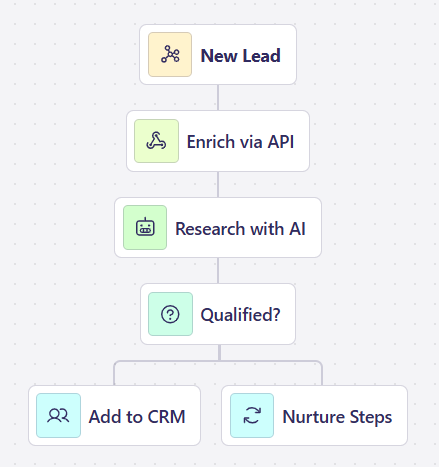Viewport: 439px width, 467px height.
Task: Select the Nurture Steps label text
Action: (x=337, y=417)
